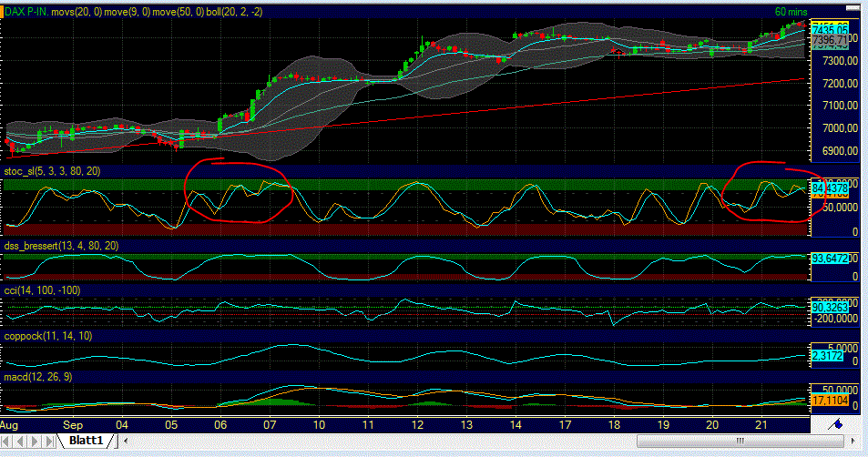Click the 6900,00 price axis label
The image size is (868, 457).
pos(841,151)
